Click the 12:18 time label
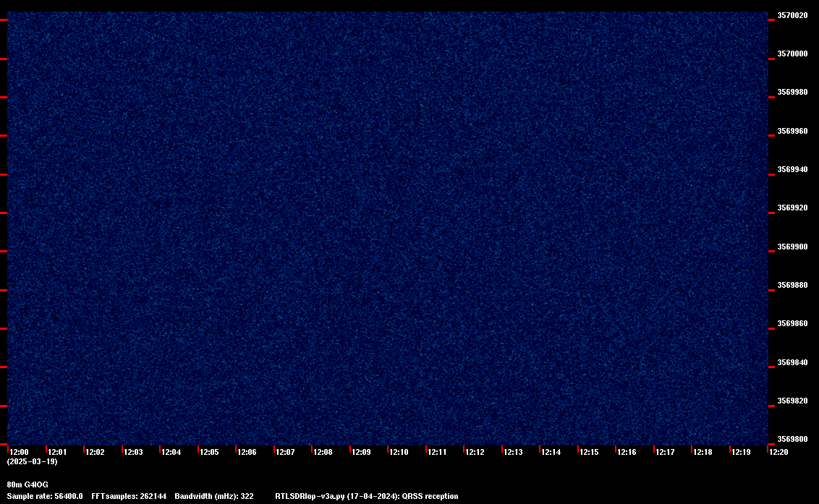The height and width of the screenshot is (504, 819). (x=703, y=452)
